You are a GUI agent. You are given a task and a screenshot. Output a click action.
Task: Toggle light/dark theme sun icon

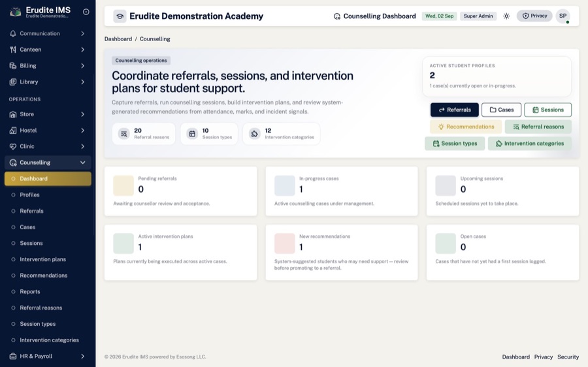(506, 16)
